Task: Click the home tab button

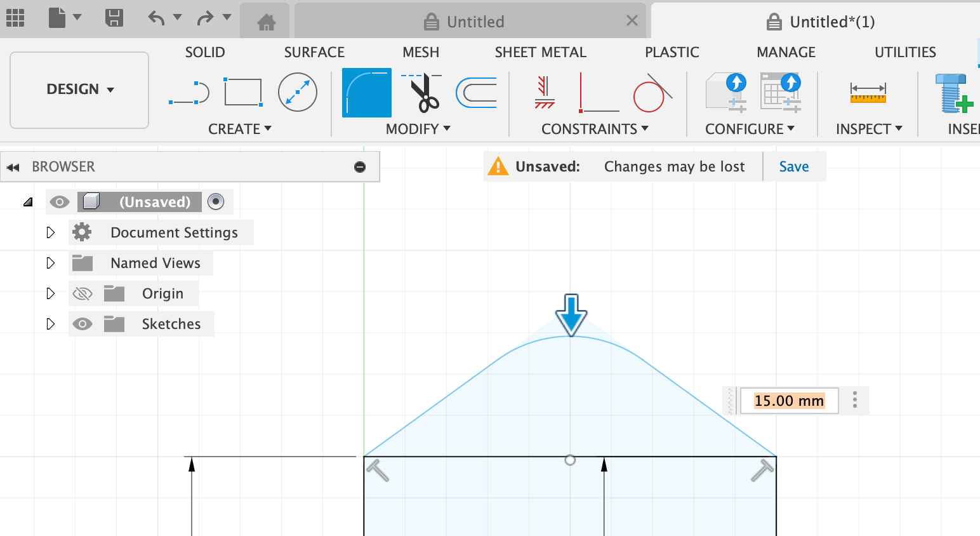Action: point(266,22)
